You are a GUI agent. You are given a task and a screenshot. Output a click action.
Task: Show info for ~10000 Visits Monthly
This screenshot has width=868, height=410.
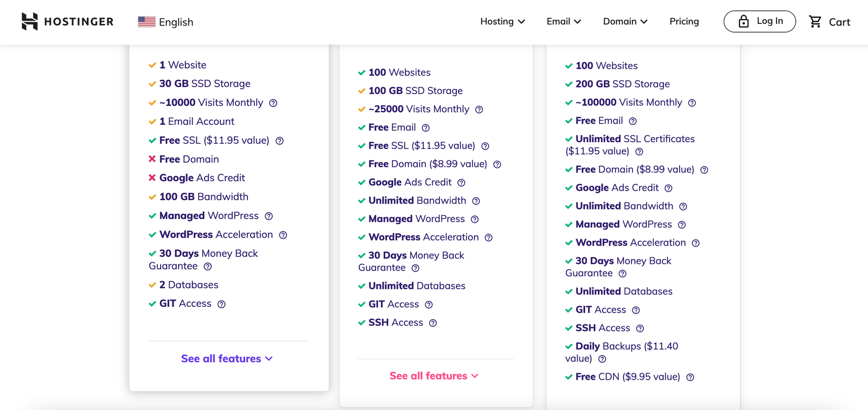[273, 103]
